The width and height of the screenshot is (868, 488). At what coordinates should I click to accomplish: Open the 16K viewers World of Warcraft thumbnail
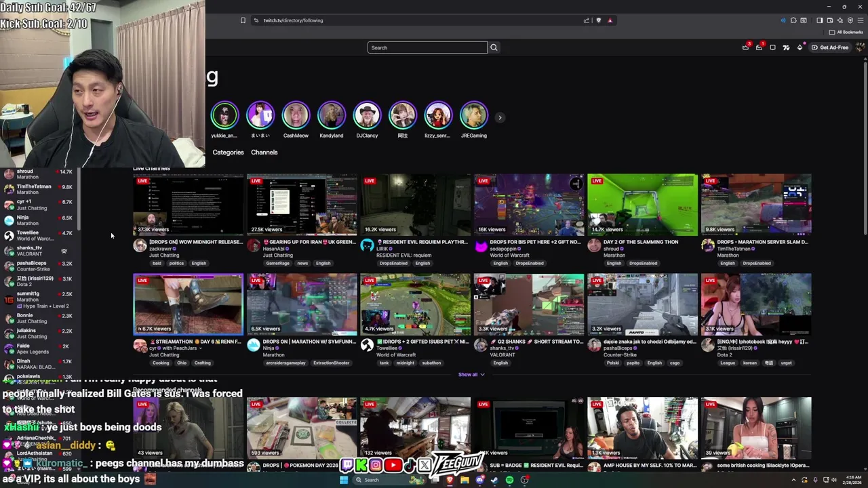click(529, 204)
